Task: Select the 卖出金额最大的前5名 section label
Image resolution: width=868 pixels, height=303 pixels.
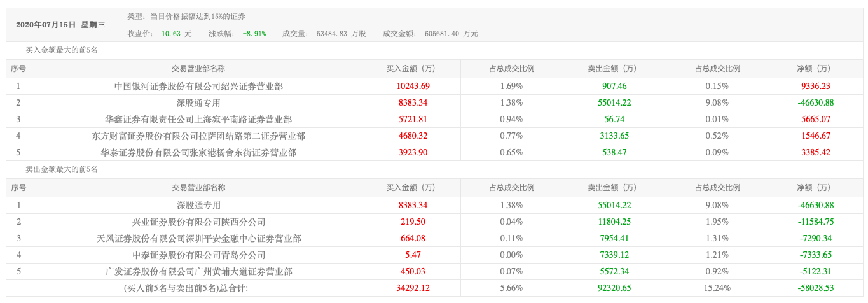Action: (x=61, y=169)
